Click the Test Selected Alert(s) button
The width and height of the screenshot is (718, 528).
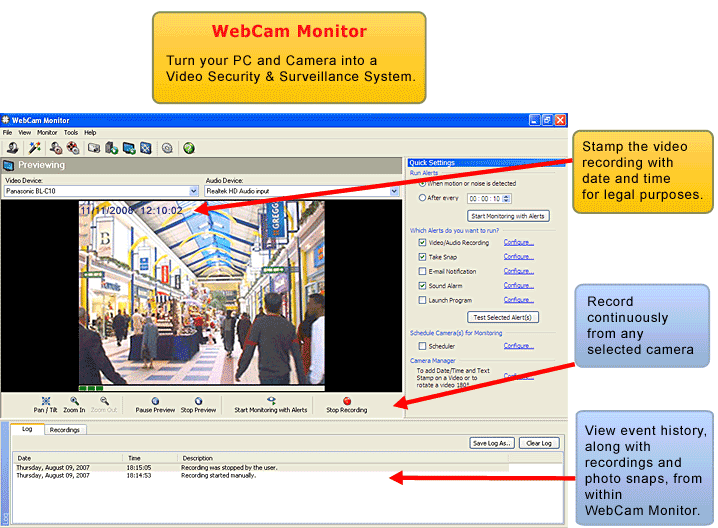[502, 317]
